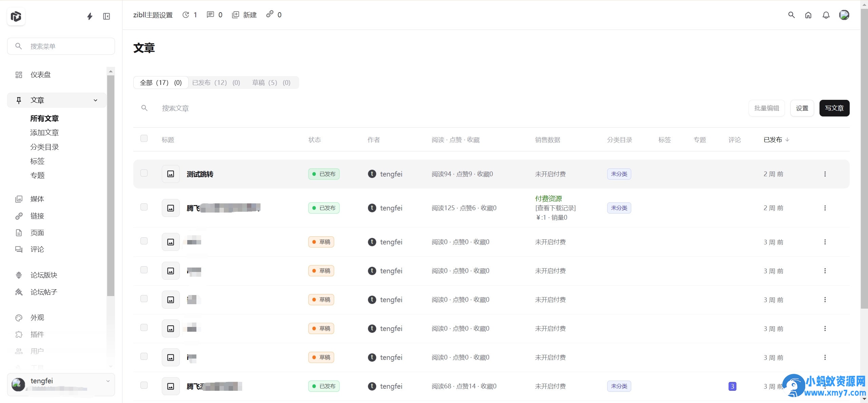Click the thumbnail image icon of 测试跳转
Viewport: 868px width, 403px height.
click(171, 174)
